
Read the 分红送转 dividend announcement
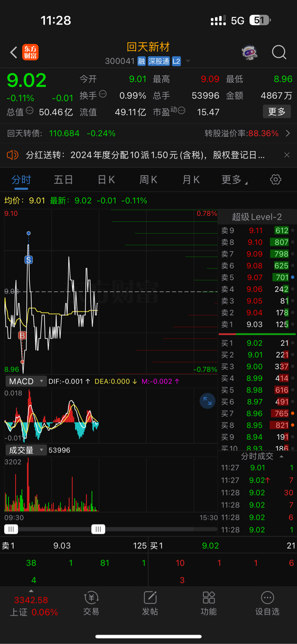click(x=145, y=155)
